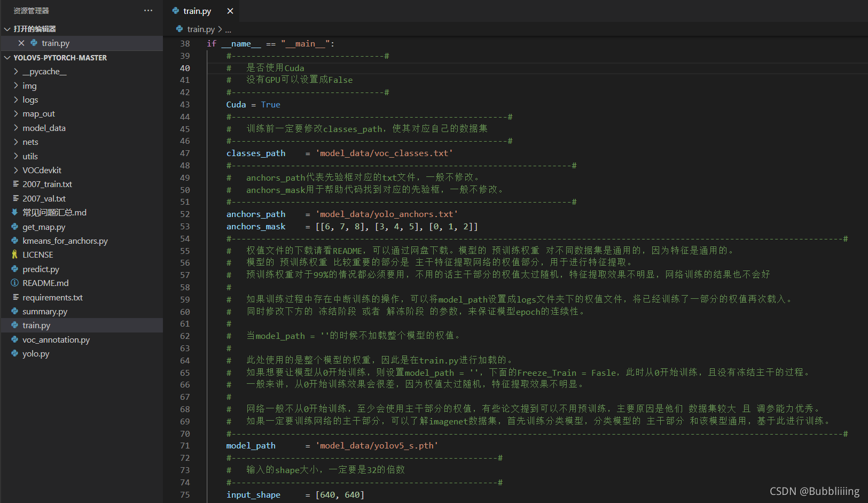Click the 'model_data/yolo_anchors.txt' string
Viewport: 868px width, 503px height.
387,214
